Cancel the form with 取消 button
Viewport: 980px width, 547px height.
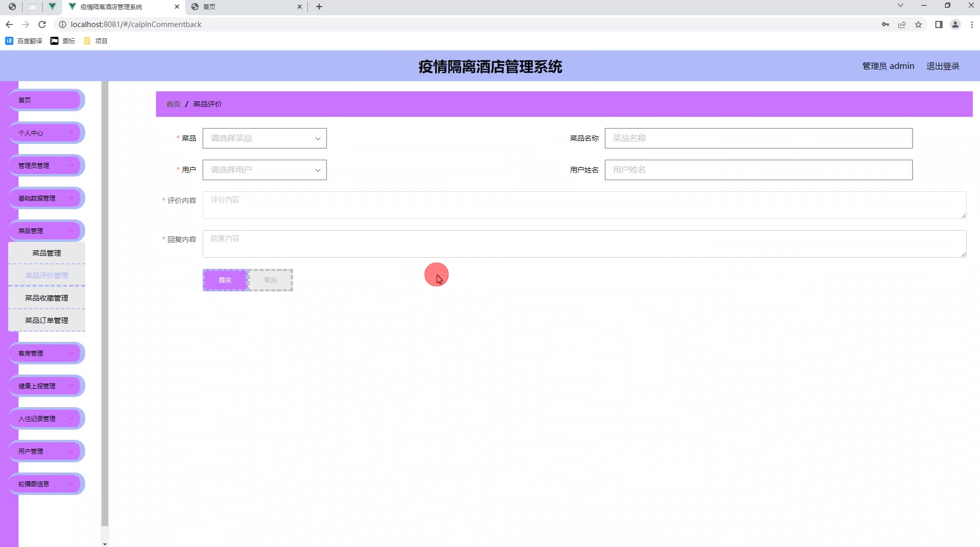coord(271,280)
